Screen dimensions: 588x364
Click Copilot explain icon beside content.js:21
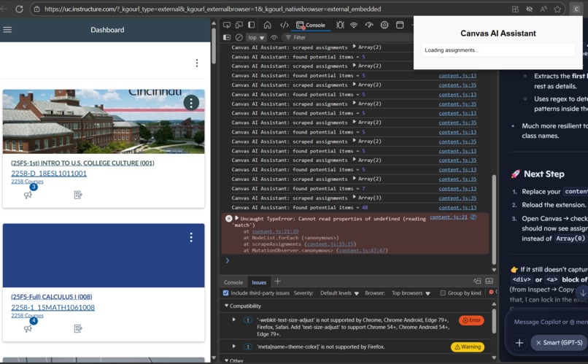point(473,217)
